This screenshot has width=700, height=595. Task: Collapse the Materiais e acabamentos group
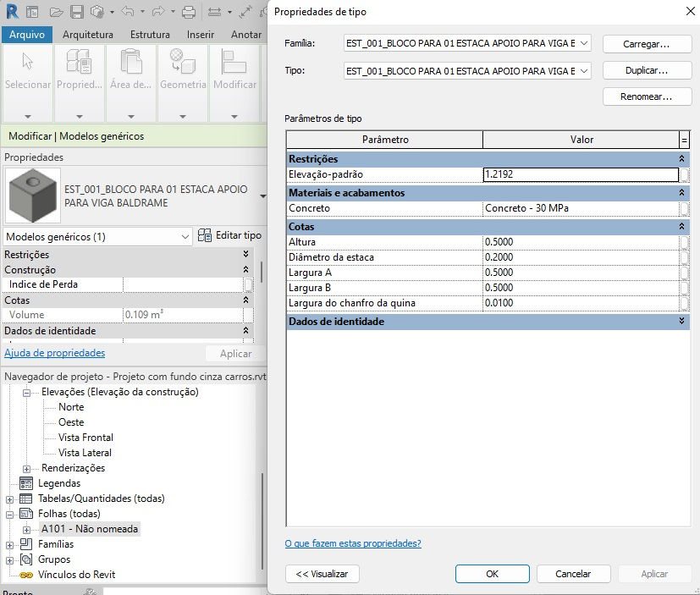coord(681,193)
